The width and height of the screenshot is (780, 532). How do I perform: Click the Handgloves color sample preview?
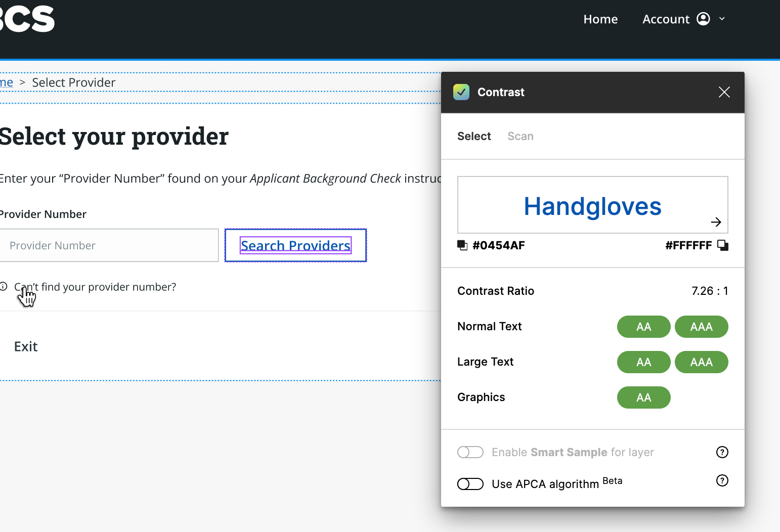click(x=592, y=205)
